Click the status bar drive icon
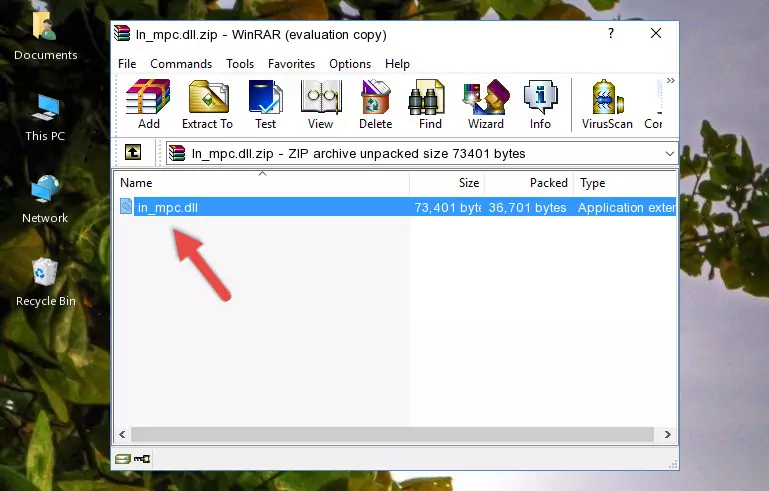 [123, 459]
